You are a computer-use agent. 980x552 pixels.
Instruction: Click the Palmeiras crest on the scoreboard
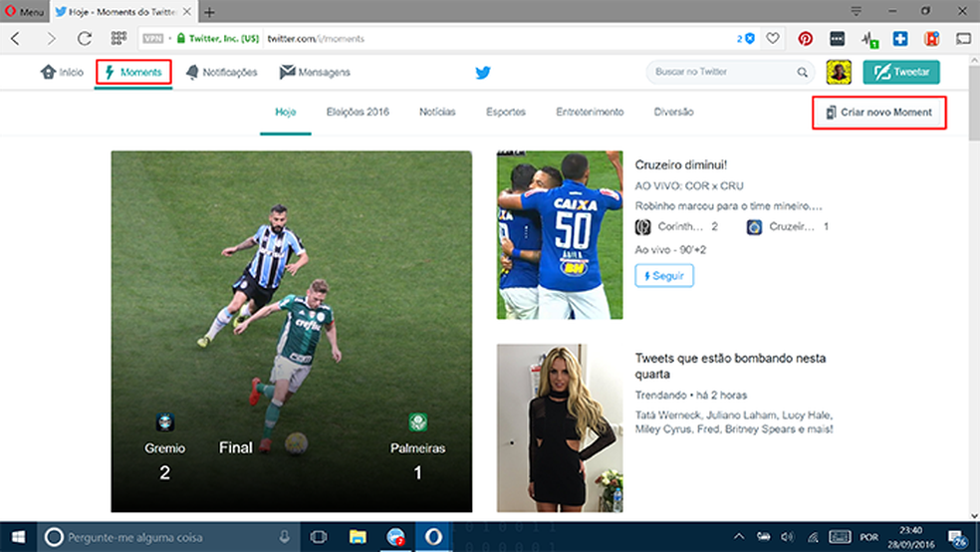point(418,421)
